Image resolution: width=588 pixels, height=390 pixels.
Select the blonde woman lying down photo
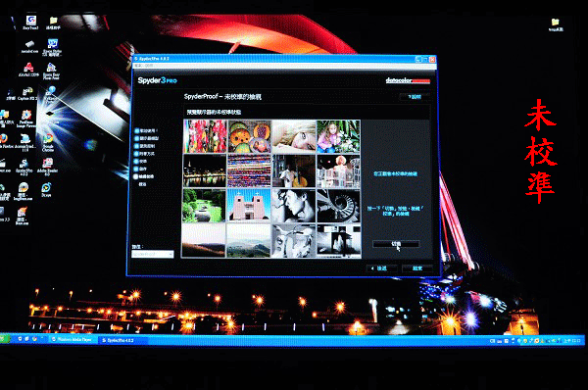click(294, 136)
